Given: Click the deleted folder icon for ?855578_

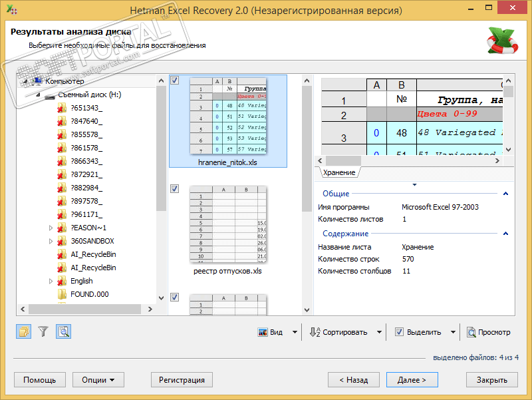Looking at the screenshot, I should click(61, 135).
